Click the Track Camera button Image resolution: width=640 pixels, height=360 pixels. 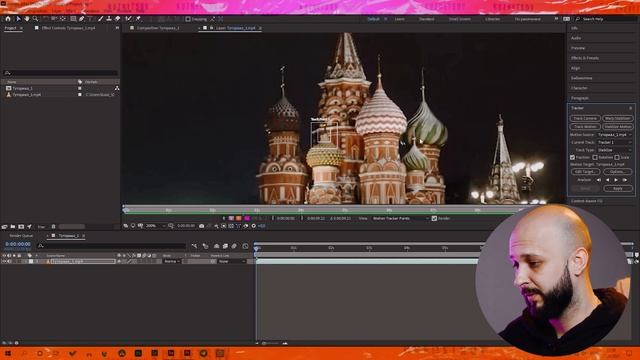pos(585,118)
